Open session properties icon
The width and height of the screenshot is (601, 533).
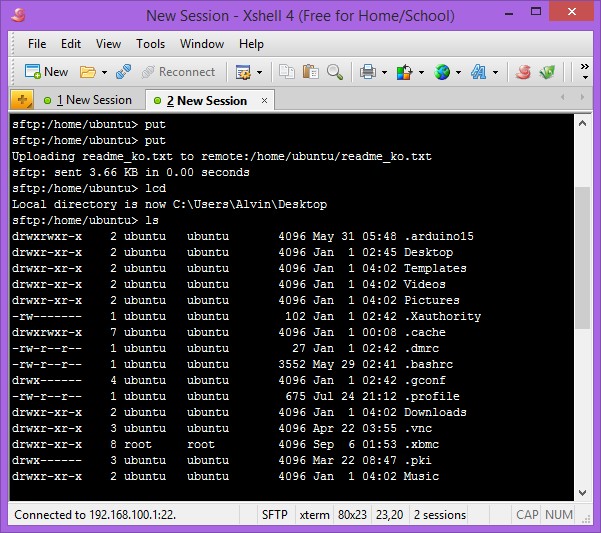tap(243, 72)
